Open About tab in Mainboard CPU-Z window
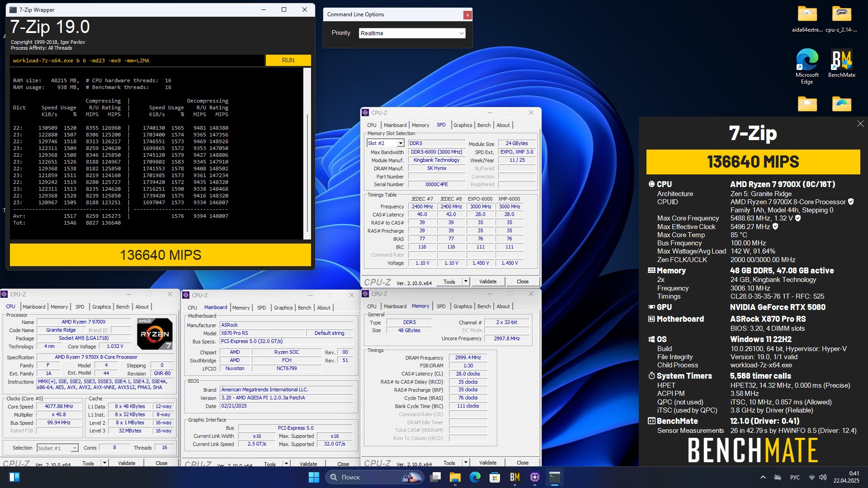The image size is (868, 488). coord(323,308)
